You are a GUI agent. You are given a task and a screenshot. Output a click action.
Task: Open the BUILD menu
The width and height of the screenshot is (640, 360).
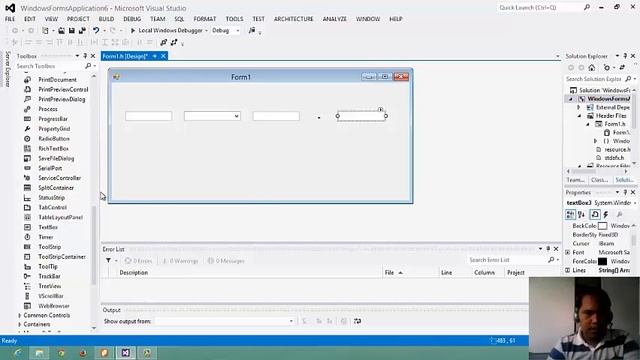pos(106,19)
